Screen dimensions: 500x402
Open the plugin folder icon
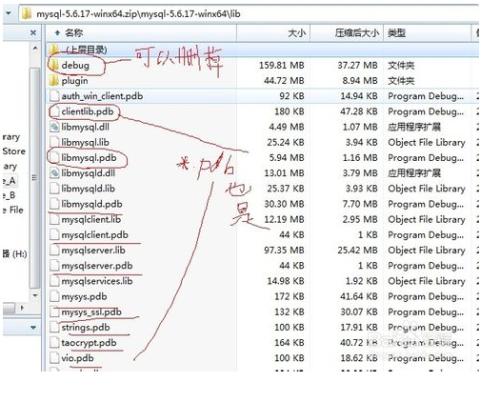pyautogui.click(x=53, y=81)
